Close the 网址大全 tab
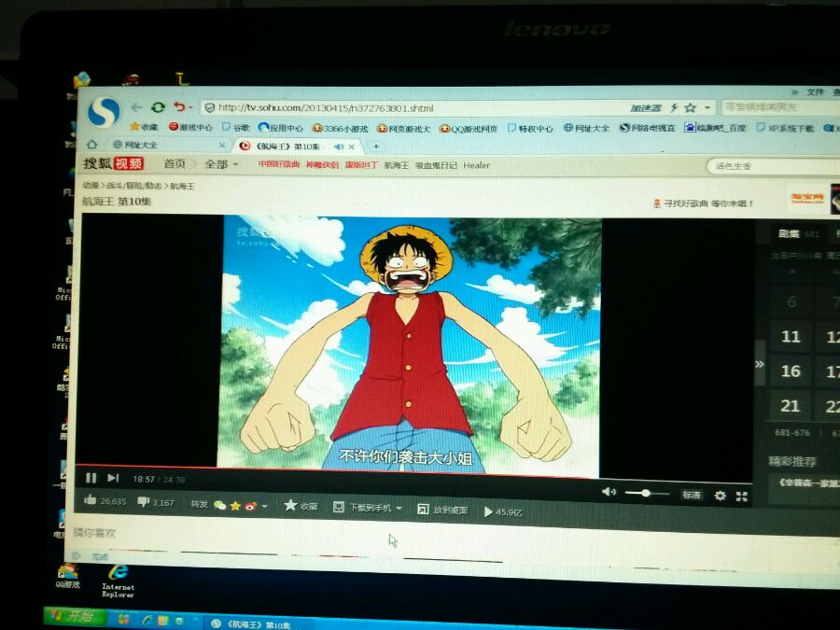The image size is (840, 630). [222, 146]
